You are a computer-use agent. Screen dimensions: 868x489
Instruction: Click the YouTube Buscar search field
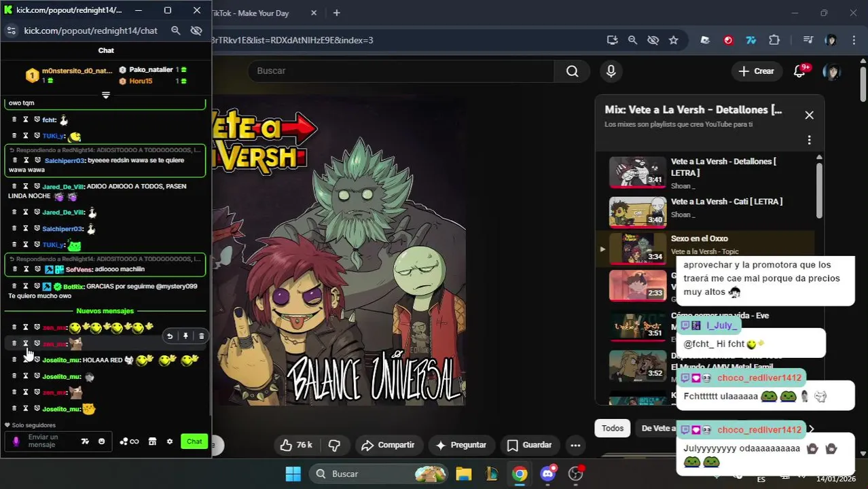401,71
